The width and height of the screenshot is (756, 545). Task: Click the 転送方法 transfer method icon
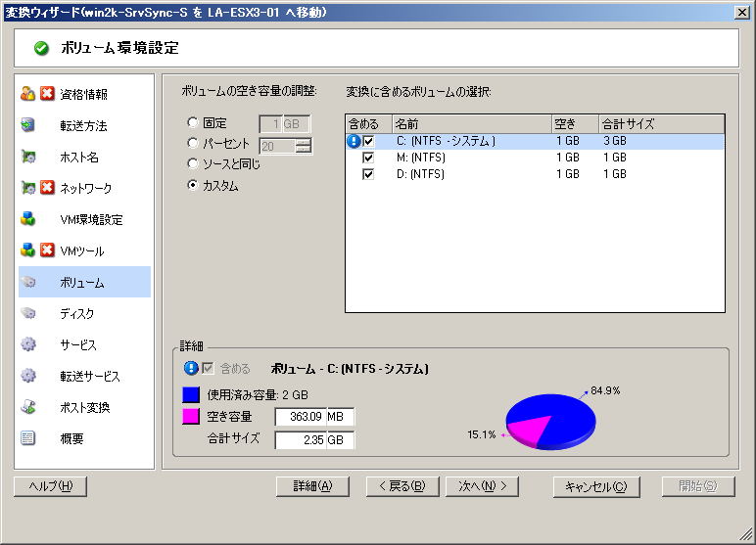[x=28, y=125]
